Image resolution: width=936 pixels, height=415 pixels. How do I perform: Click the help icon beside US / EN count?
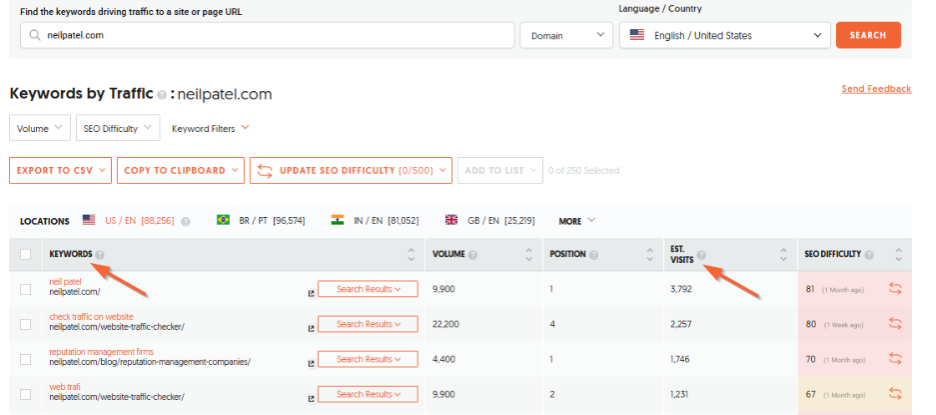186,221
